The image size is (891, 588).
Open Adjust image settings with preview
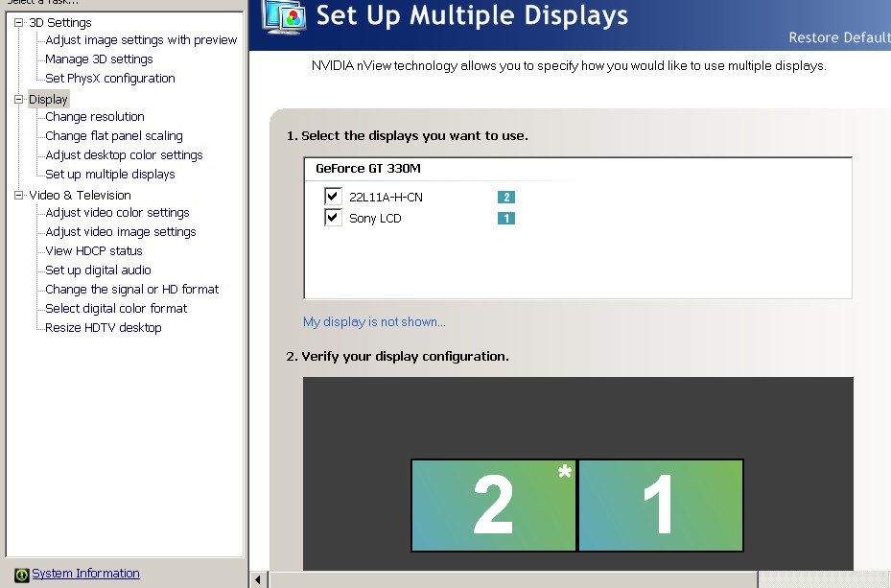[141, 40]
